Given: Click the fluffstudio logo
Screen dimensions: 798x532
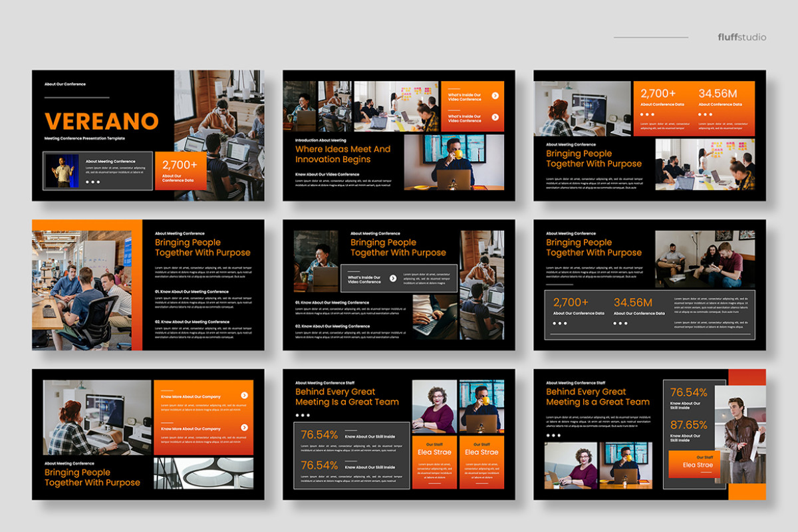Looking at the screenshot, I should (x=741, y=37).
